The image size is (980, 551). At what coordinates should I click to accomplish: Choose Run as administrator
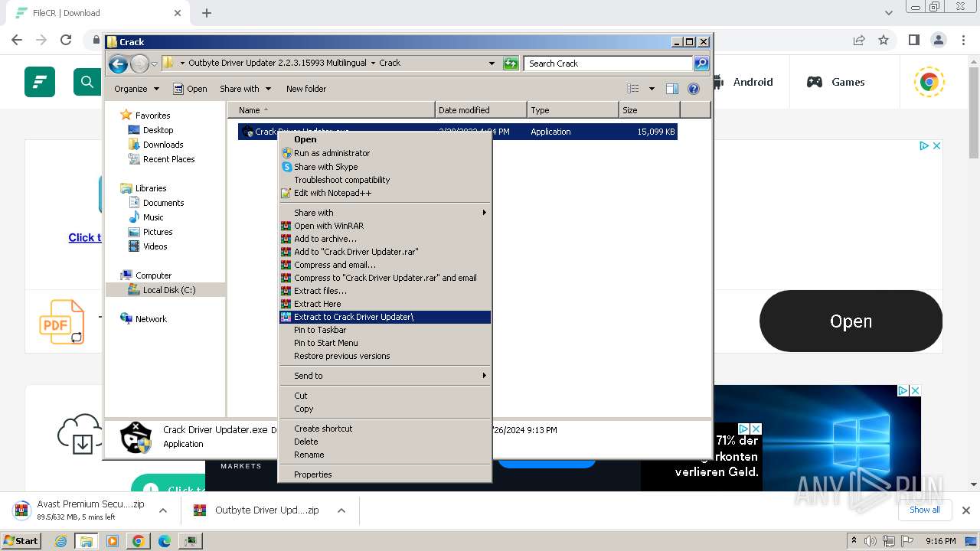pos(385,153)
